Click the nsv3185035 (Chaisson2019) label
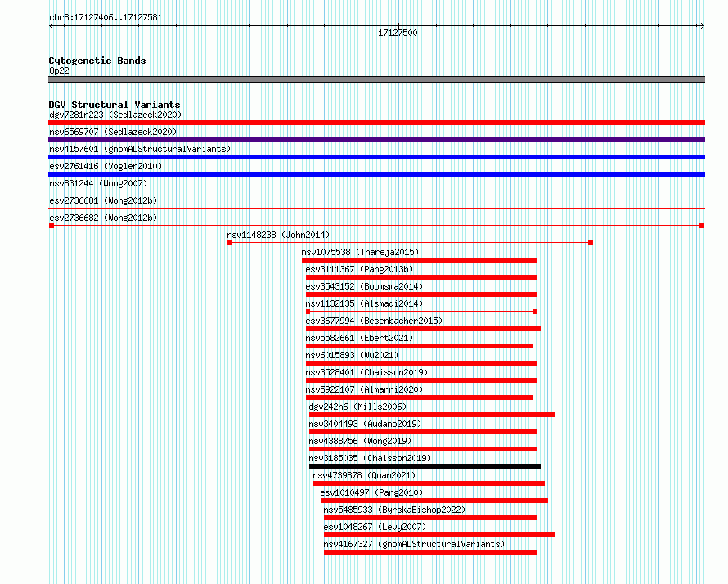 370,458
